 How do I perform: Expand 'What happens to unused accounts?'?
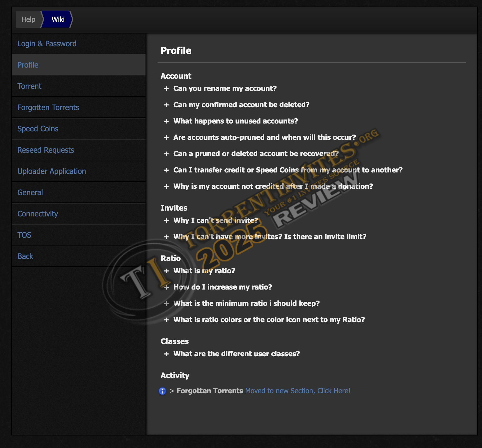tap(235, 121)
